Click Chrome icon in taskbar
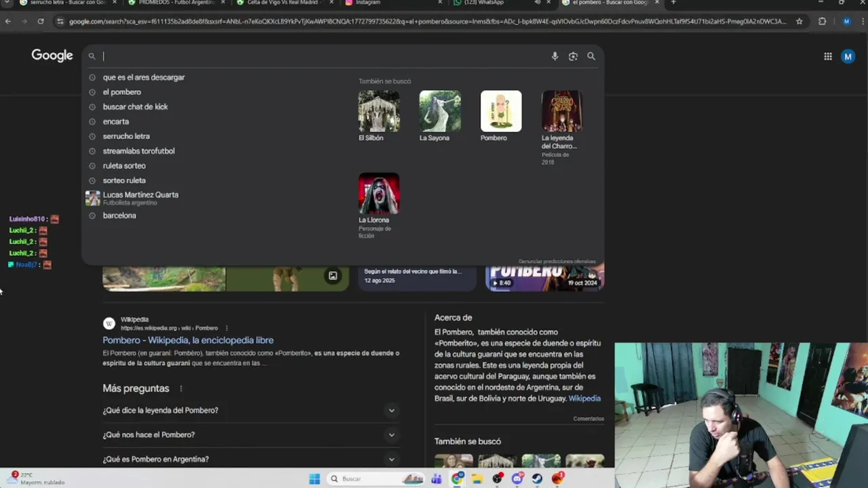The image size is (868, 488). pyautogui.click(x=457, y=479)
